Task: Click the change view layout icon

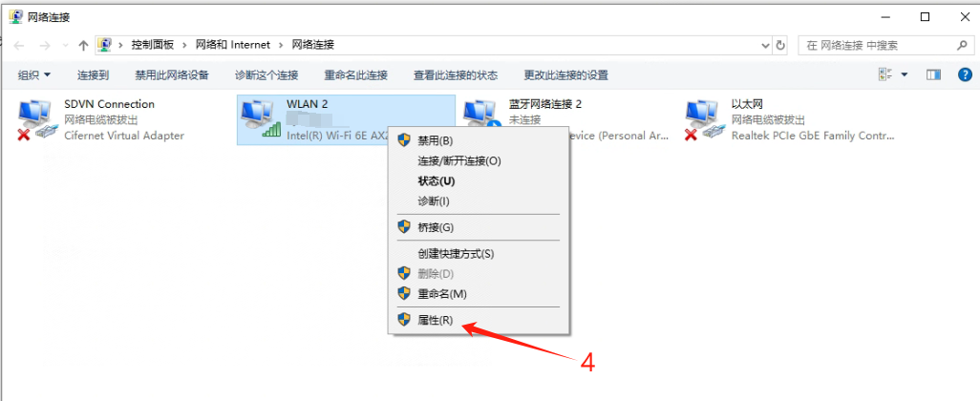Action: (885, 75)
